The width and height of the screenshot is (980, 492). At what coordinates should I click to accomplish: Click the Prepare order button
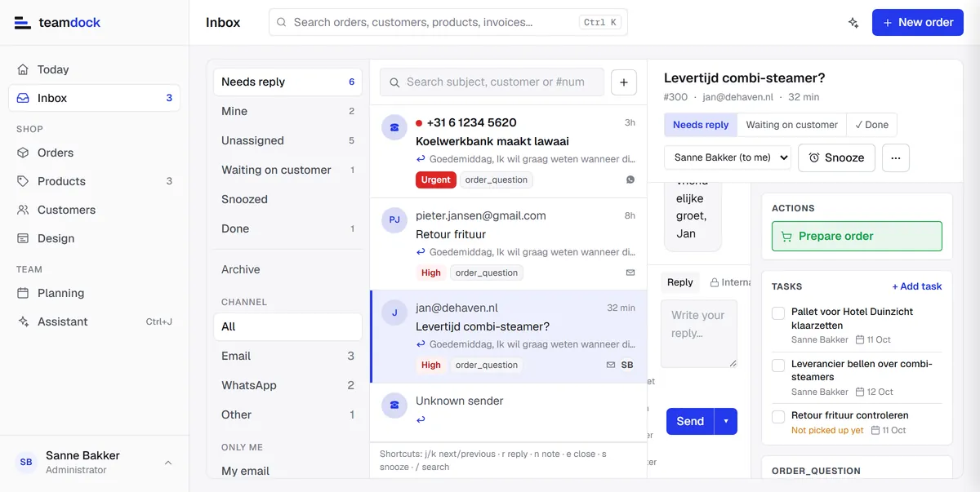857,237
